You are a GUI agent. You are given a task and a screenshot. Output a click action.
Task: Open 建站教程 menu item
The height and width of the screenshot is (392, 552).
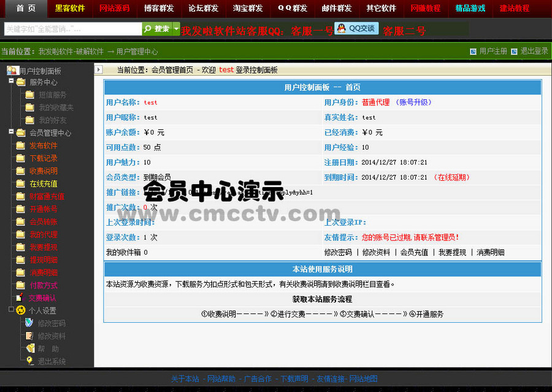(x=515, y=8)
